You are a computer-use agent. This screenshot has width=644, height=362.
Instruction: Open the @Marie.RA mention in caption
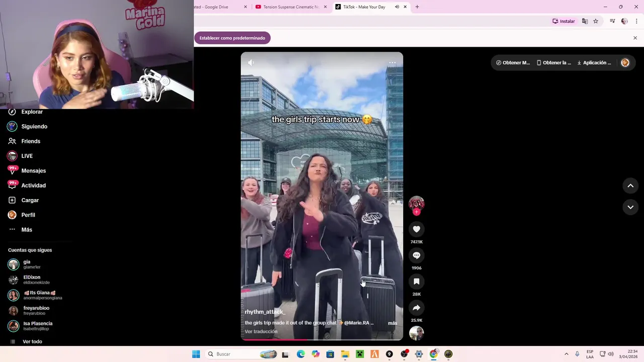(357, 323)
